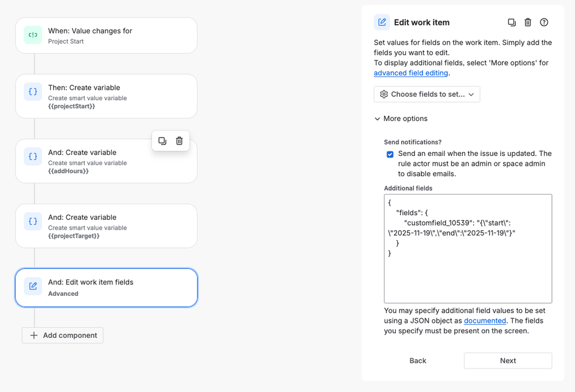Click the copy icon on the addHours step
The height and width of the screenshot is (392, 575).
[162, 141]
